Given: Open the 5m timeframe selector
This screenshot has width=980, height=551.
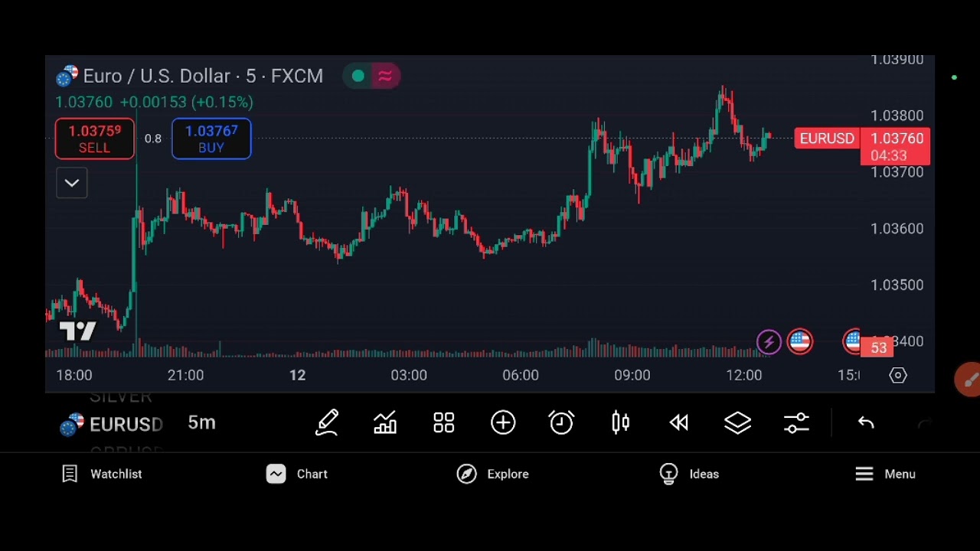Looking at the screenshot, I should pos(201,422).
